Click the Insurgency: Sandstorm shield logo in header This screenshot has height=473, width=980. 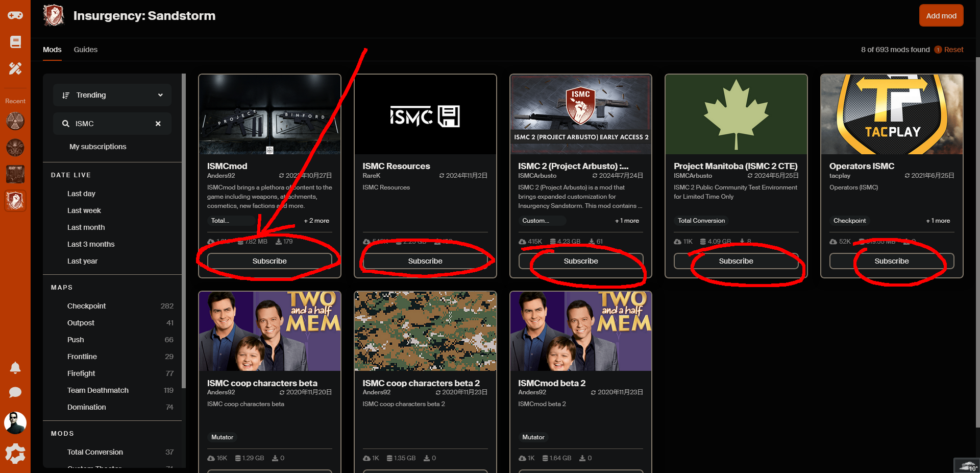point(54,15)
